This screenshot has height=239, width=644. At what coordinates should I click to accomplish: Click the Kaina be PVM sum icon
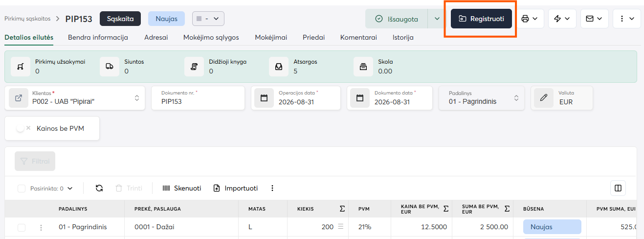[446, 209]
